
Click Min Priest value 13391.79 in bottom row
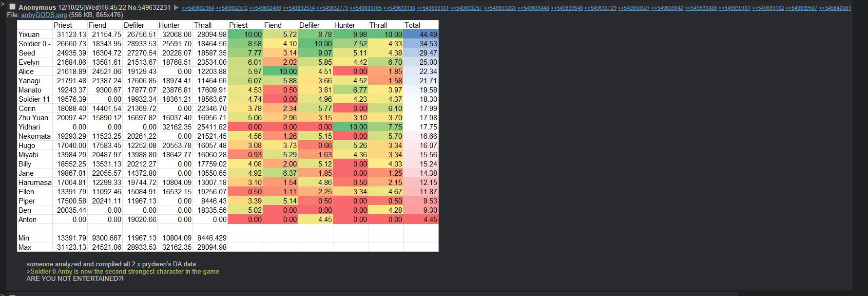pos(71,238)
